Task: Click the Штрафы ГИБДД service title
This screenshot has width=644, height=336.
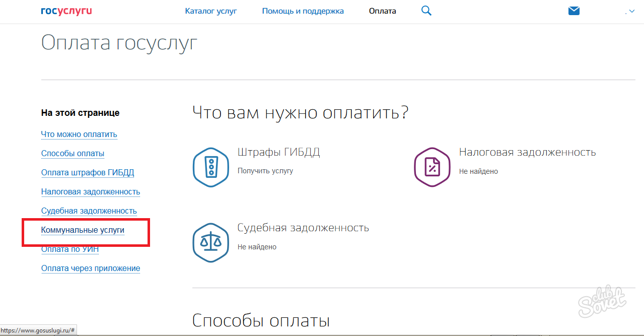Action: point(278,152)
